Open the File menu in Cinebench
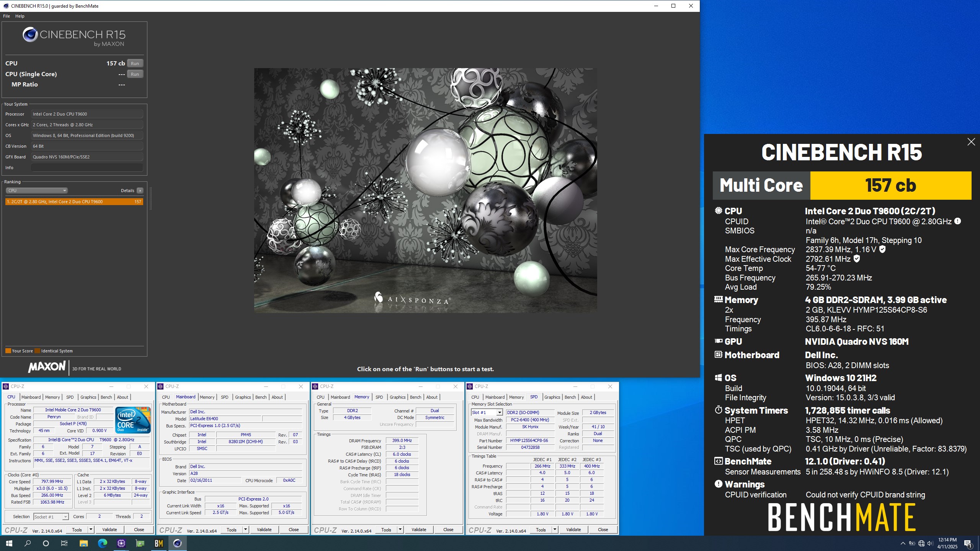 coord(7,16)
